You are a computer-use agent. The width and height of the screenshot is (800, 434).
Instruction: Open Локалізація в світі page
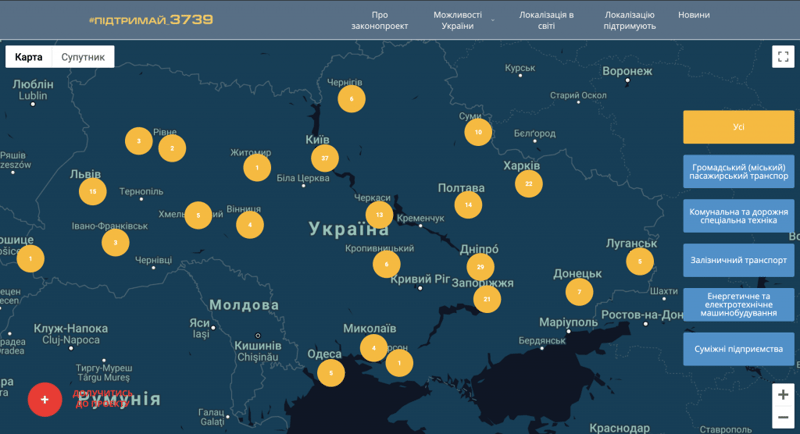point(546,20)
